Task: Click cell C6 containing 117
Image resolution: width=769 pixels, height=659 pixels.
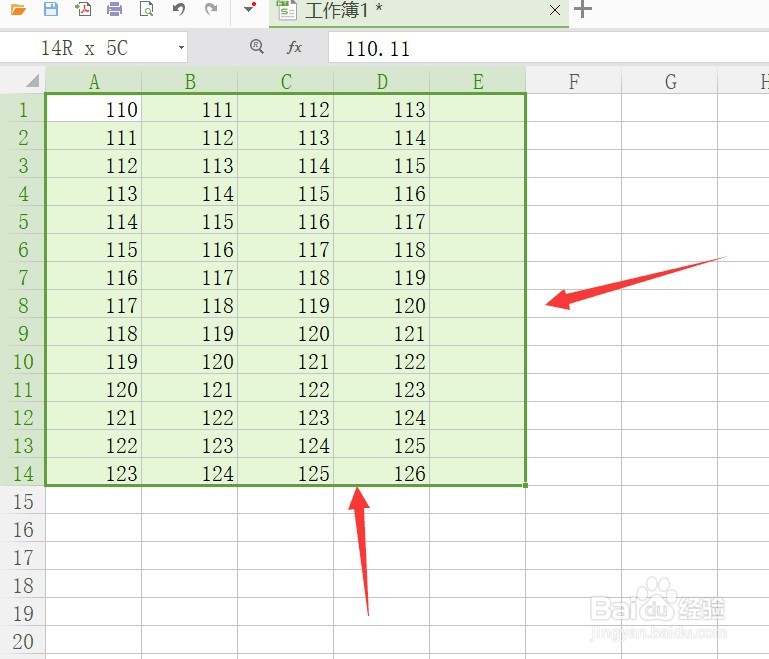Action: pos(286,248)
